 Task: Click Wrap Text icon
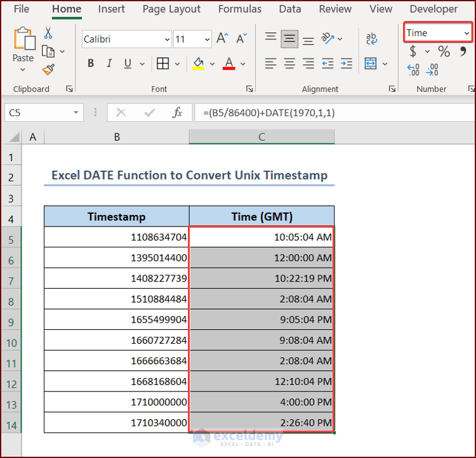371,39
